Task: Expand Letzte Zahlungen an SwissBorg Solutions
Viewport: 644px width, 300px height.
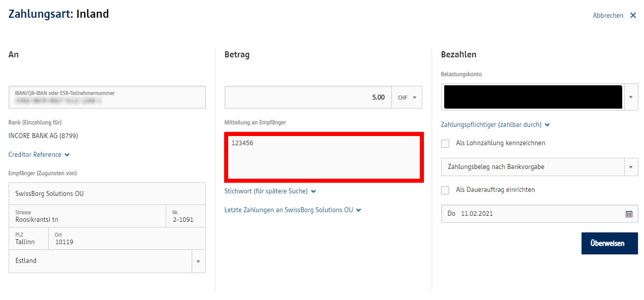Action: [x=293, y=210]
